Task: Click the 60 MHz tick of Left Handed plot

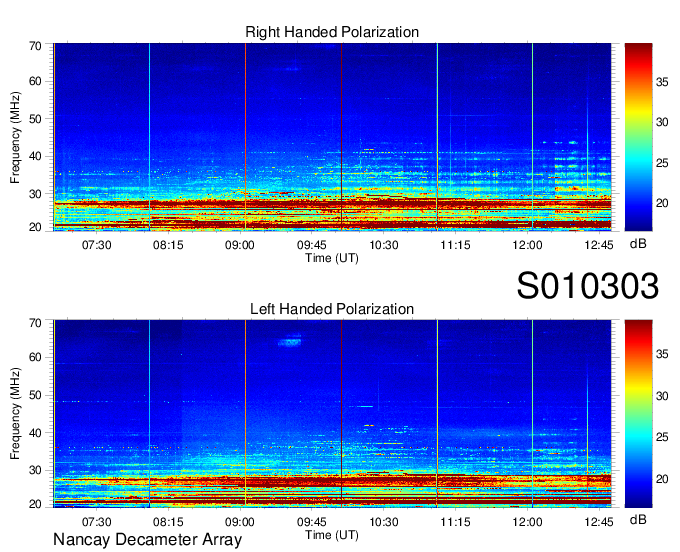Action: point(35,358)
